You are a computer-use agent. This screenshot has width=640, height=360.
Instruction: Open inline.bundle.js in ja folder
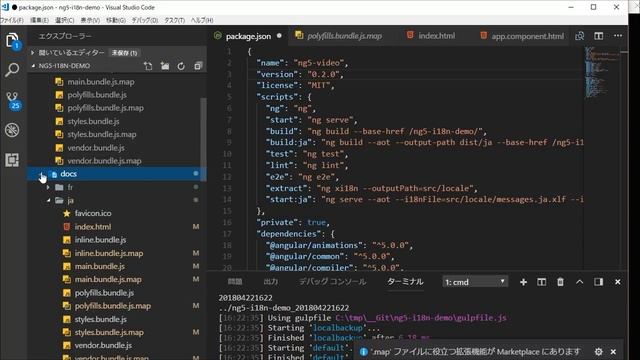pyautogui.click(x=100, y=240)
